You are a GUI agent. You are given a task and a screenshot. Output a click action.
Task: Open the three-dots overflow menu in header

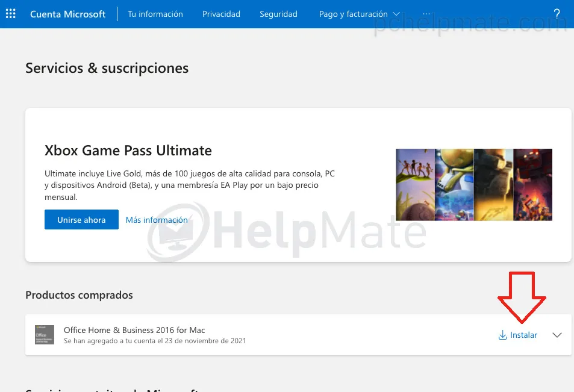coord(426,14)
